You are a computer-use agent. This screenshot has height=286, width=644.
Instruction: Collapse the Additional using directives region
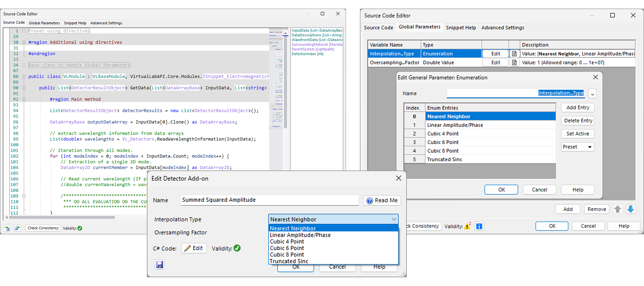click(24, 42)
